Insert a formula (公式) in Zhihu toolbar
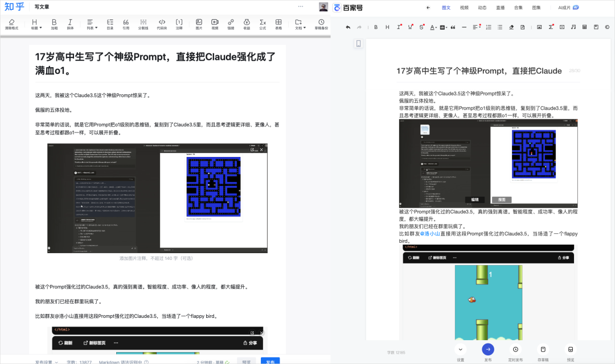Screen dimensions: 615x364 [263, 24]
